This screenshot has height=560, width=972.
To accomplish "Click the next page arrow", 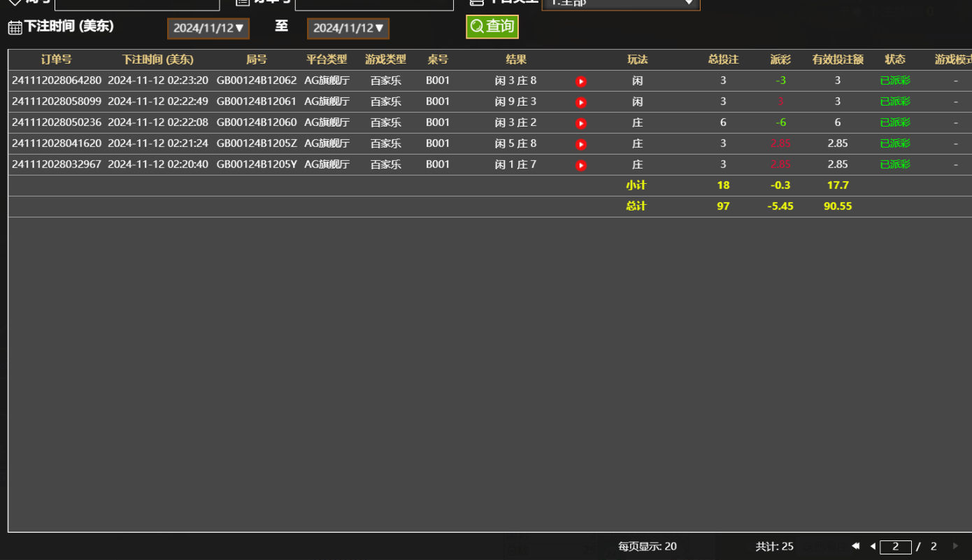I will point(956,546).
